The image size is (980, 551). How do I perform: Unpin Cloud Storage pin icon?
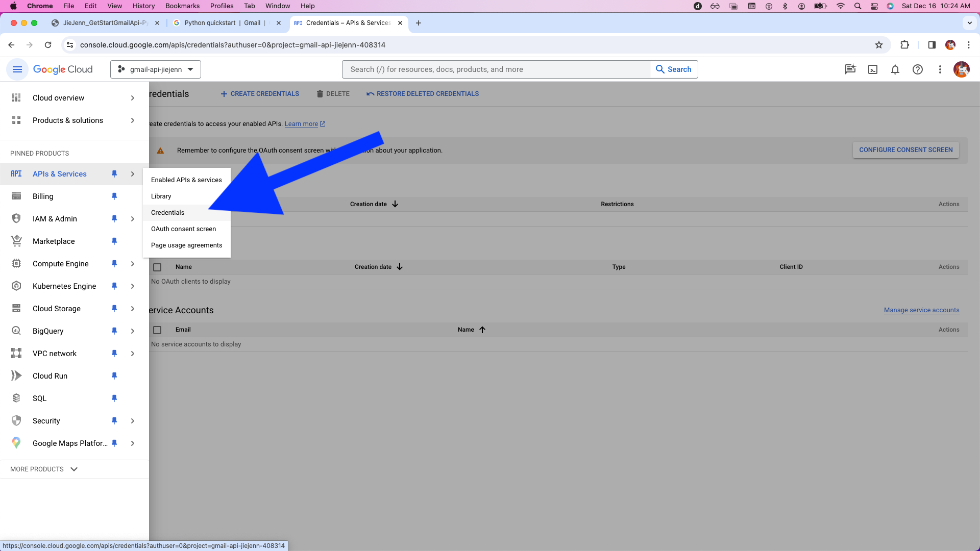[x=114, y=309]
